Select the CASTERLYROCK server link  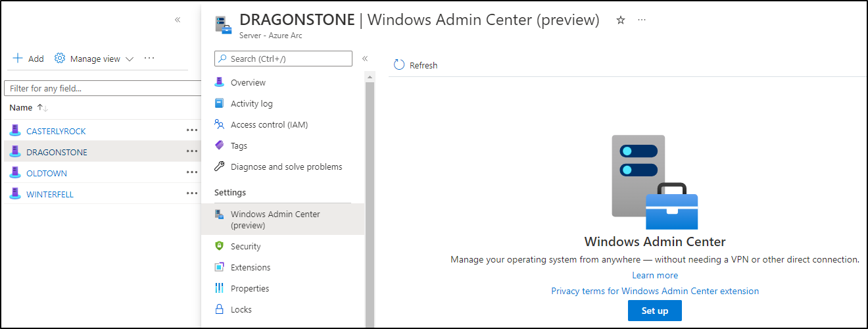coord(56,131)
